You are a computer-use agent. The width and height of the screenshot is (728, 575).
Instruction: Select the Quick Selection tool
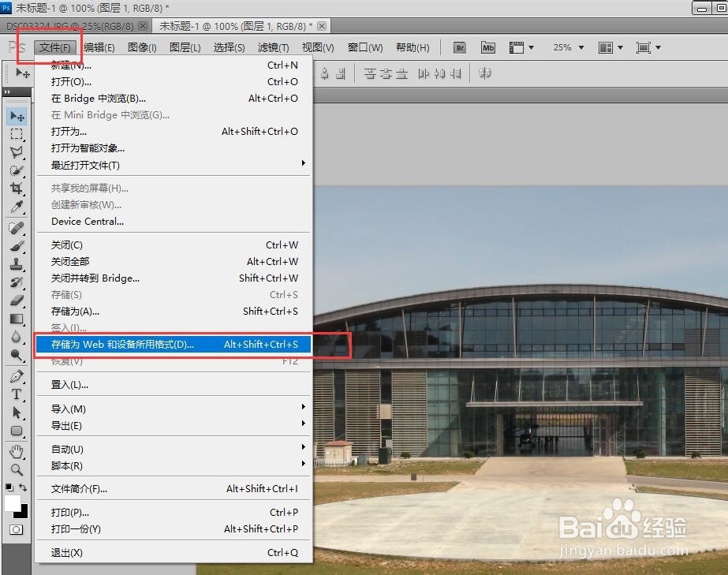(x=17, y=170)
